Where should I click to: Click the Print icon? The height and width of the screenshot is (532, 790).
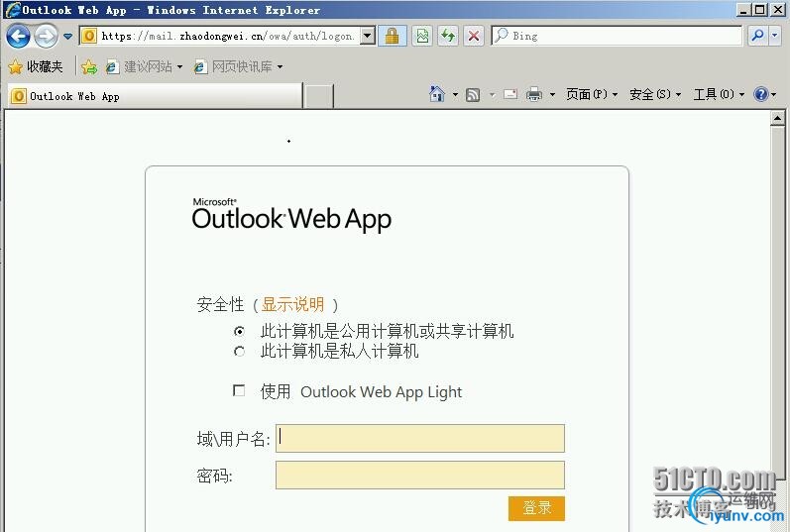534,94
